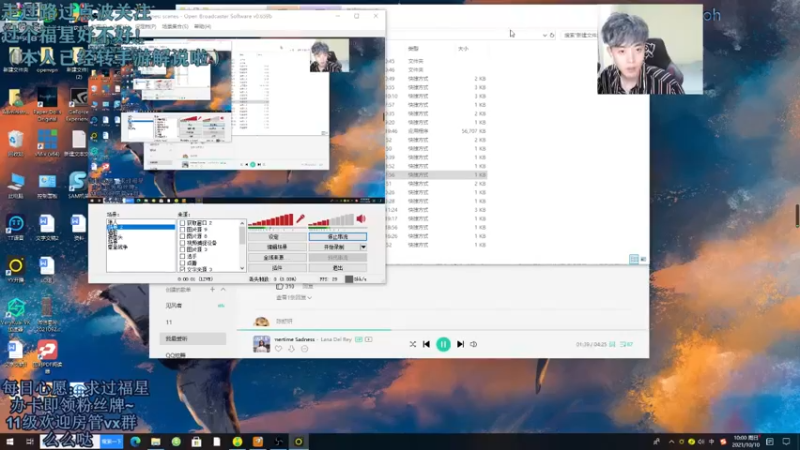800x450 pixels.
Task: Click the album cover thumbnail in player
Action: [x=261, y=344]
